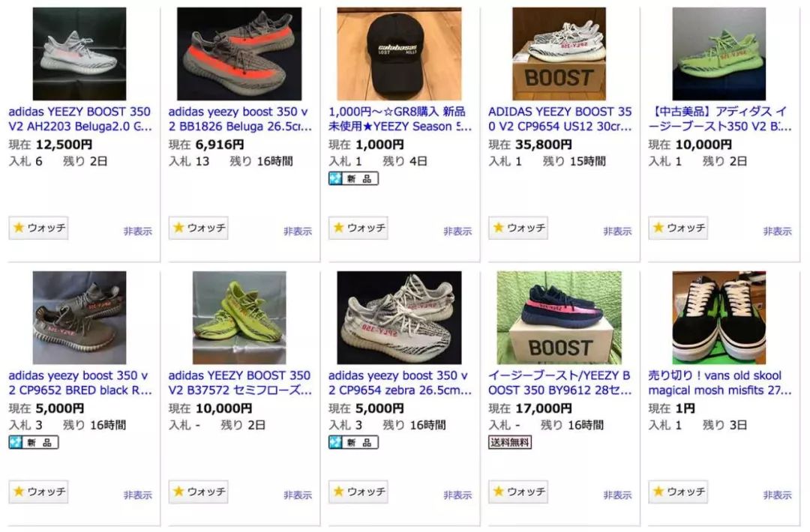Open the CP9652 BRED black listing title
This screenshot has height=532, width=810.
click(x=79, y=383)
